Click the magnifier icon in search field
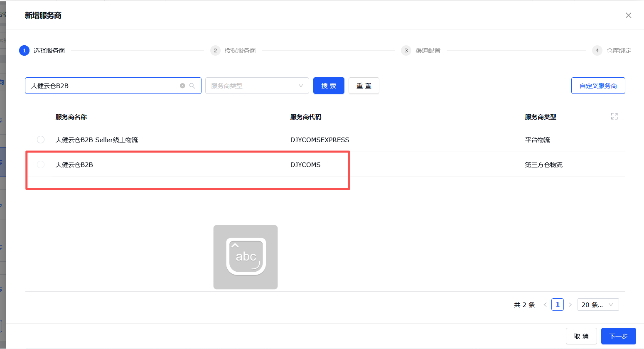The height and width of the screenshot is (349, 644). click(x=192, y=86)
